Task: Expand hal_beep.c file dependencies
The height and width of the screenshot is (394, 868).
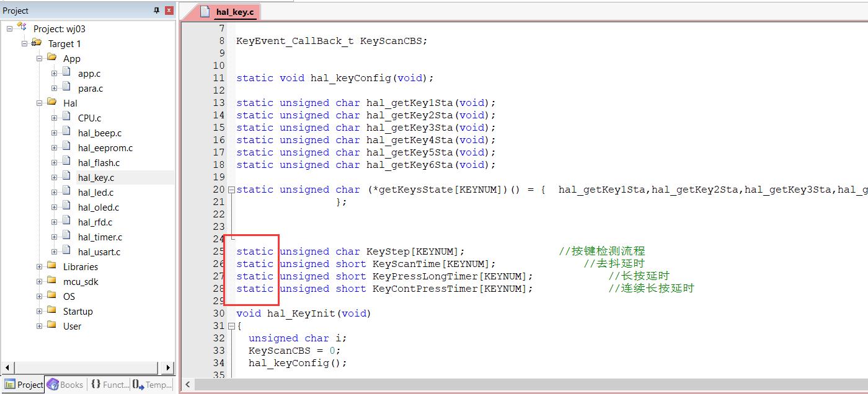Action: (54, 133)
